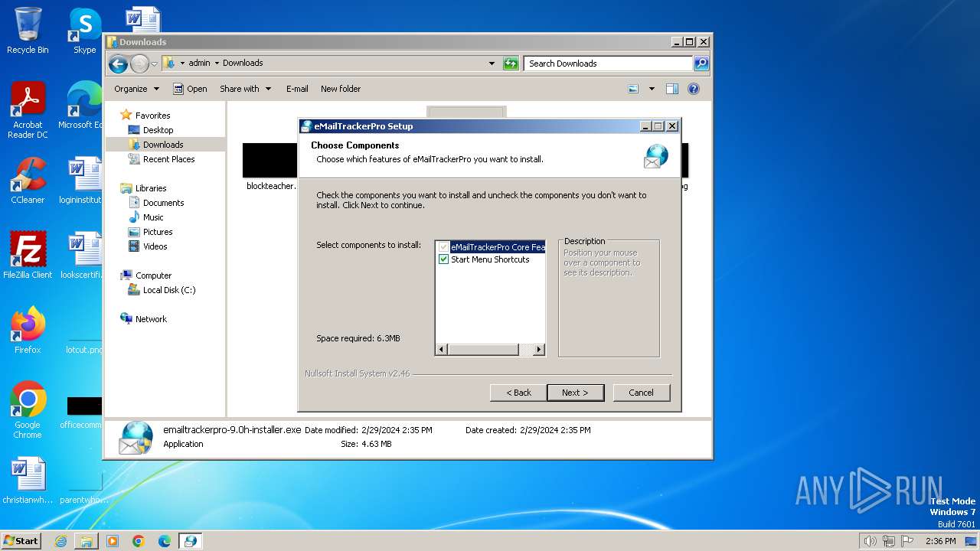Click the Next button in the setup
980x551 pixels.
pyautogui.click(x=575, y=393)
